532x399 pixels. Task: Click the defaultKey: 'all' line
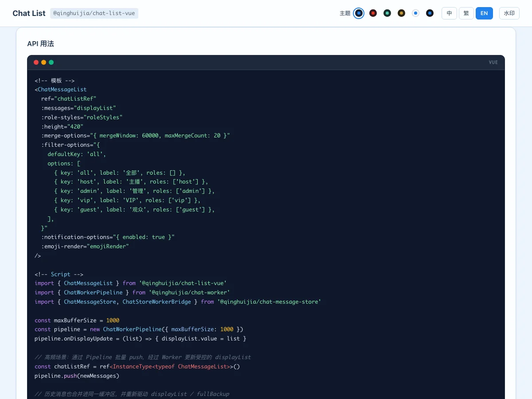[77, 154]
